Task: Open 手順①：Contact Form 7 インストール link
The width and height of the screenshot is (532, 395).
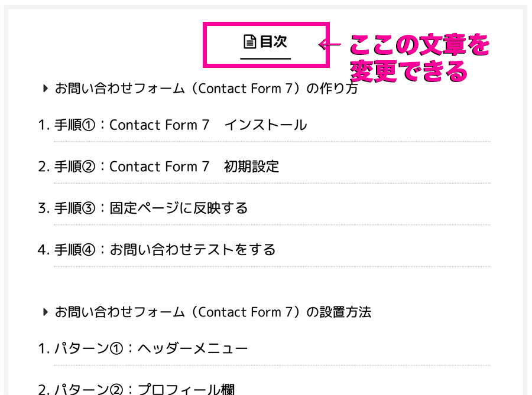Action: click(x=180, y=125)
